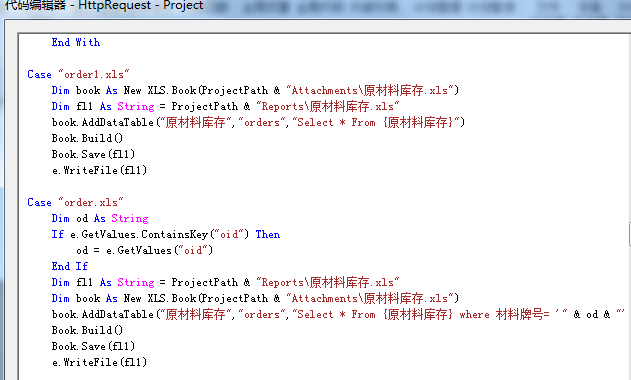Click the "oid" string inside ContainsKey

click(x=229, y=234)
